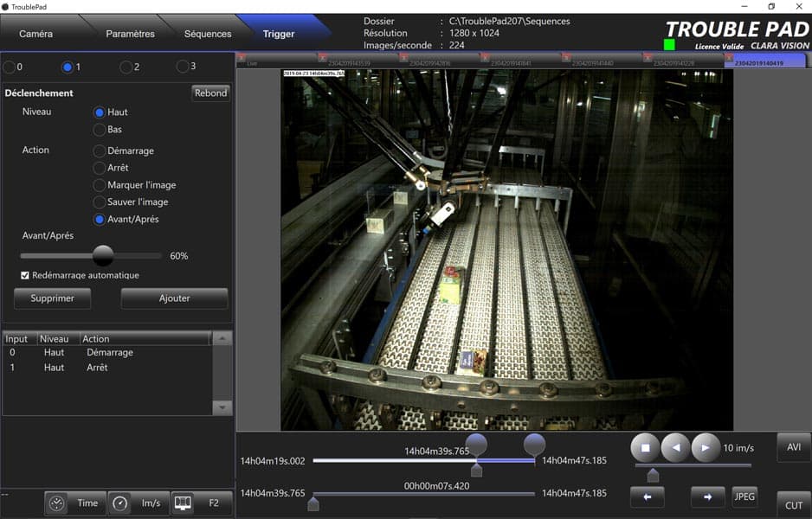Viewport: 812px width, 519px height.
Task: Choose the Sauver l'image action
Action: tap(100, 202)
